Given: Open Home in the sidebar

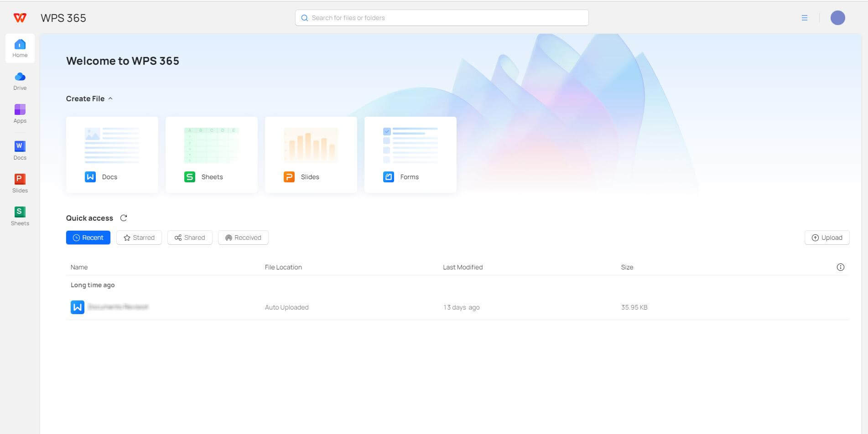Looking at the screenshot, I should 20,48.
